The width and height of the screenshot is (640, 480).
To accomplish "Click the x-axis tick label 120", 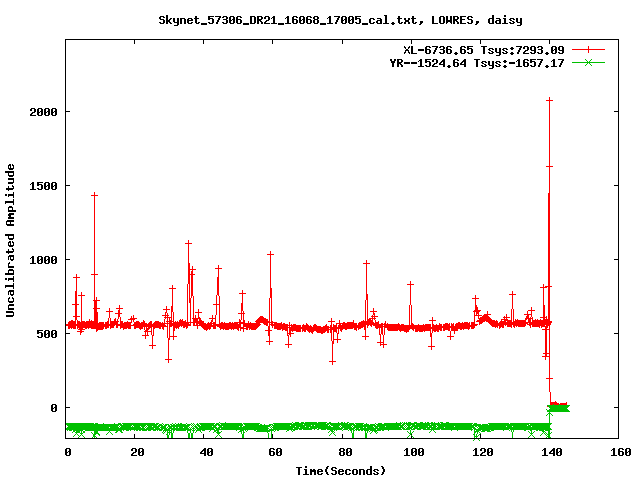I will 483,452.
